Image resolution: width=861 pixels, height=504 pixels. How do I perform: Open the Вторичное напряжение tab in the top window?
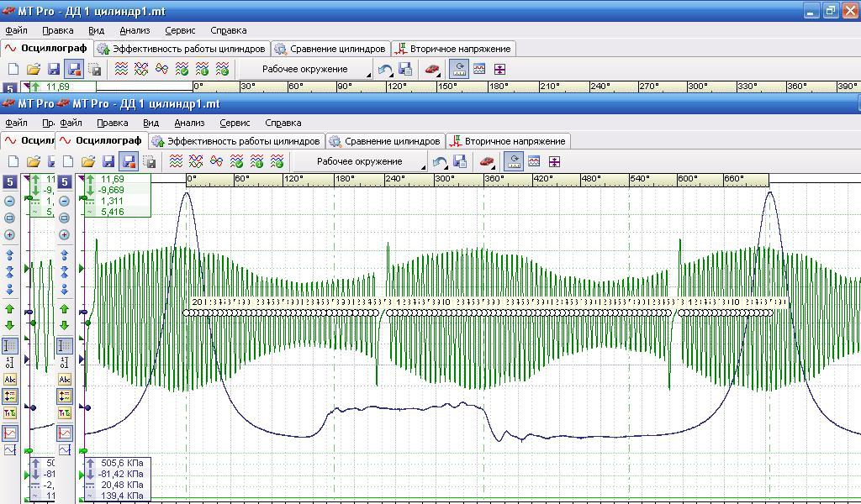pos(452,49)
